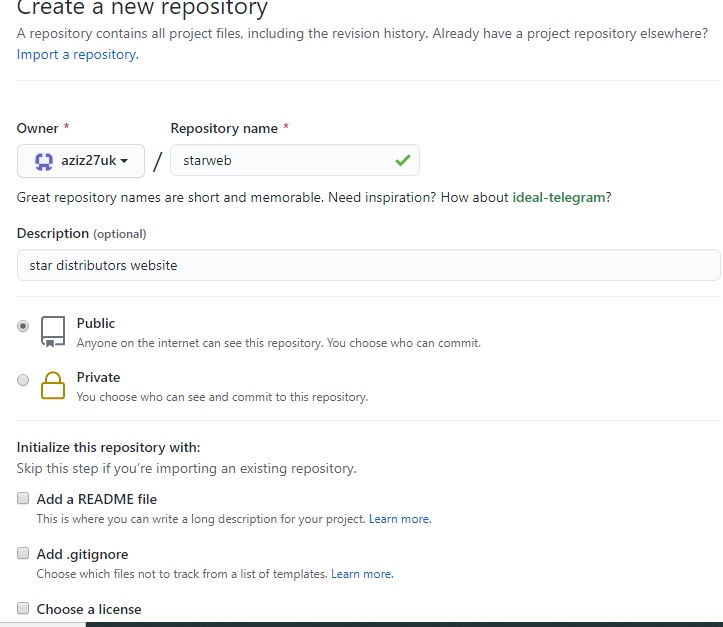This screenshot has height=627, width=723.
Task: Tick the Add .gitignore checkbox
Action: click(23, 553)
